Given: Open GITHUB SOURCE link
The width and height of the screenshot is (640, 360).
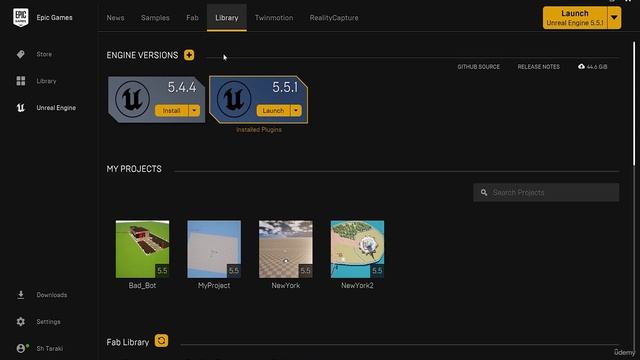Looking at the screenshot, I should [x=478, y=67].
